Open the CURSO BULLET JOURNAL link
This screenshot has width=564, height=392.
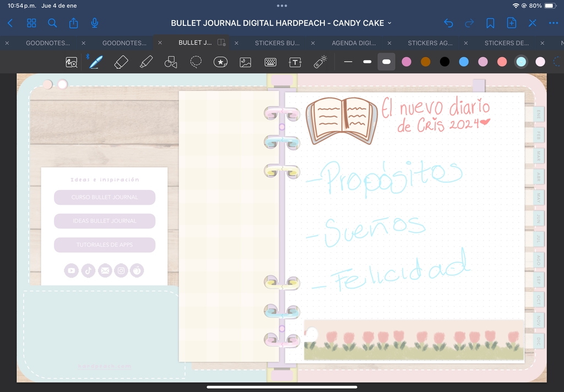(x=105, y=198)
